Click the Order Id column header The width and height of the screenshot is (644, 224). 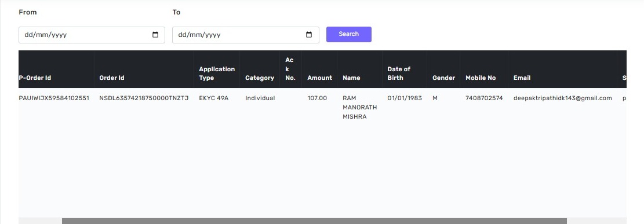point(112,78)
